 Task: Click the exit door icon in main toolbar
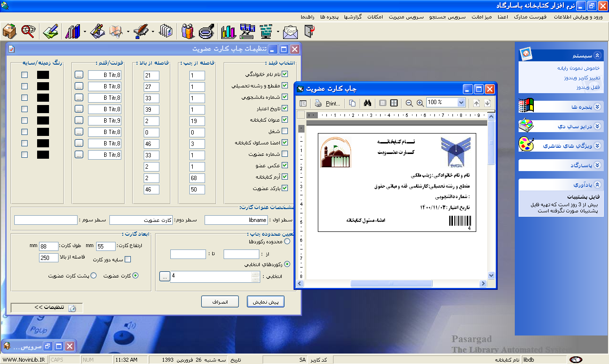(309, 31)
